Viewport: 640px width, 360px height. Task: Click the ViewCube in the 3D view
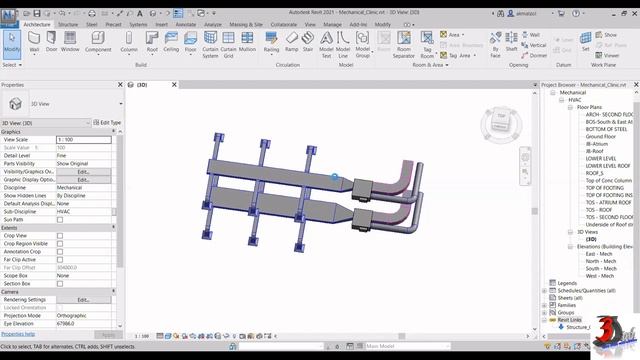pos(501,121)
